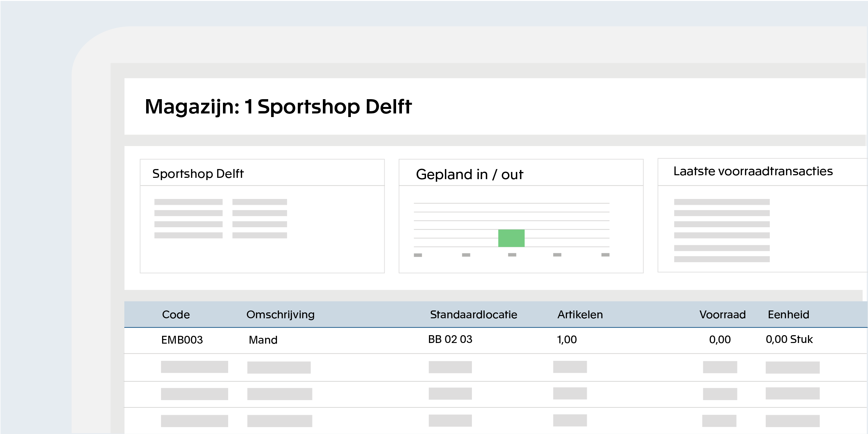This screenshot has height=434, width=868.
Task: Click the 0,00 Voorraad value
Action: point(720,339)
